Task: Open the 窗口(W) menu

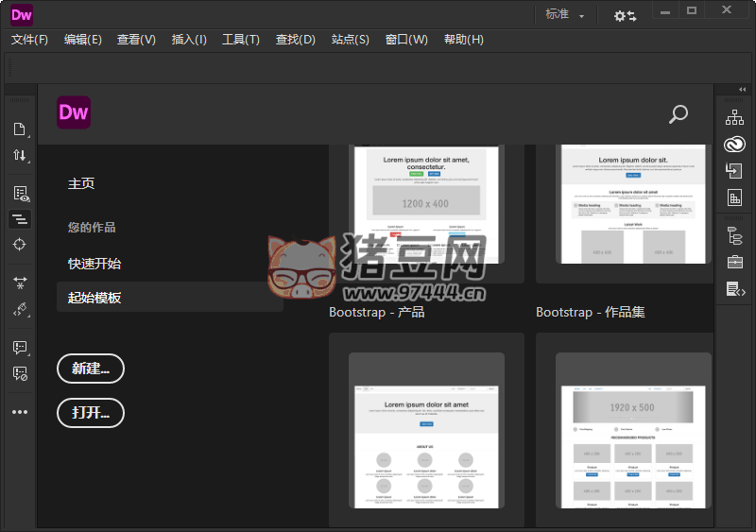Action: [x=406, y=40]
